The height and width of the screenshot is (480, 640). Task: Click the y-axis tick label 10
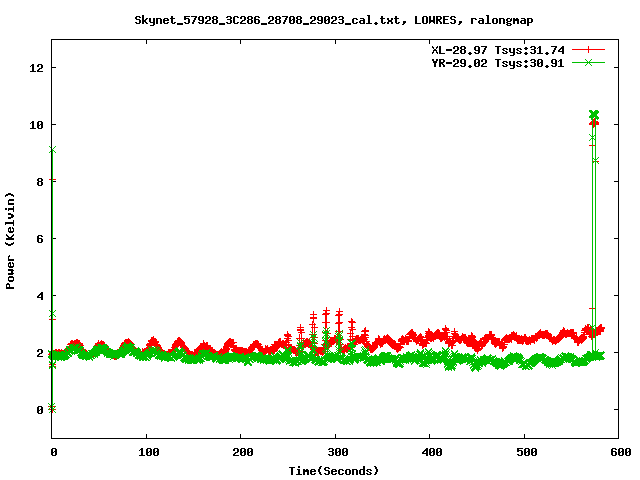click(x=36, y=125)
